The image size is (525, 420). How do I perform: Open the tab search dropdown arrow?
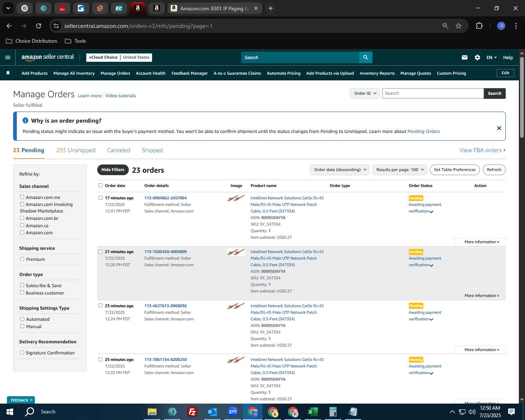(x=8, y=8)
